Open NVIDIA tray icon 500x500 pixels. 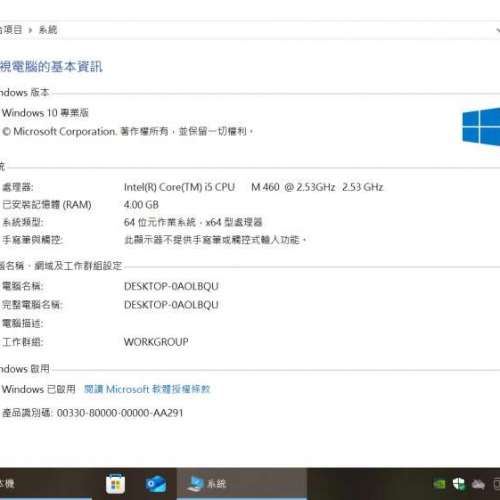439,484
